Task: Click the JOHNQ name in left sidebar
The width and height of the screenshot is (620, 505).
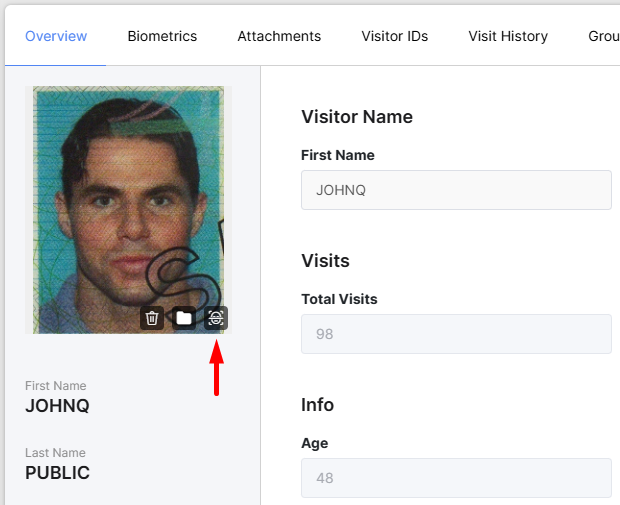Action: [57, 406]
